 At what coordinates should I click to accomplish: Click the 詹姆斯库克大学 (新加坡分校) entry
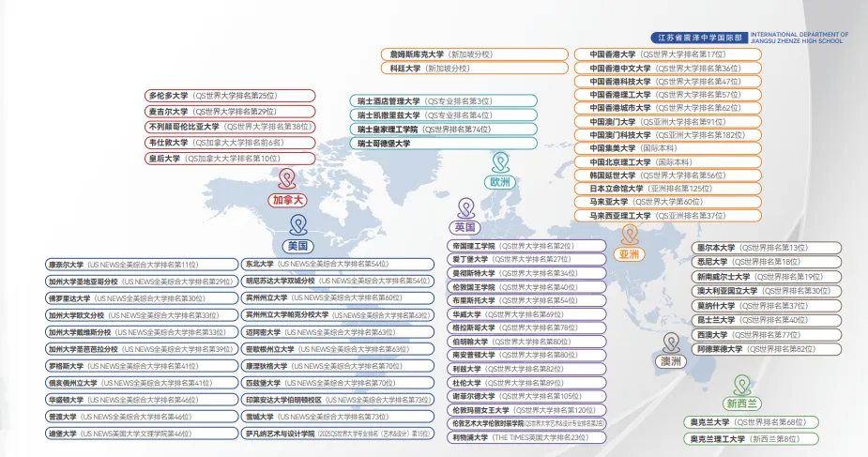click(475, 54)
